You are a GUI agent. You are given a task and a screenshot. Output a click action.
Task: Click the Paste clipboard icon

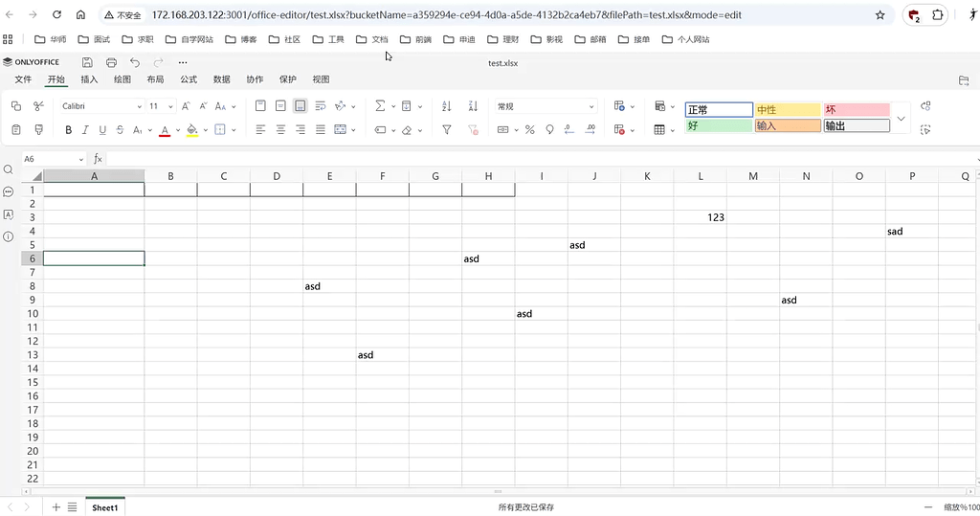click(x=16, y=129)
